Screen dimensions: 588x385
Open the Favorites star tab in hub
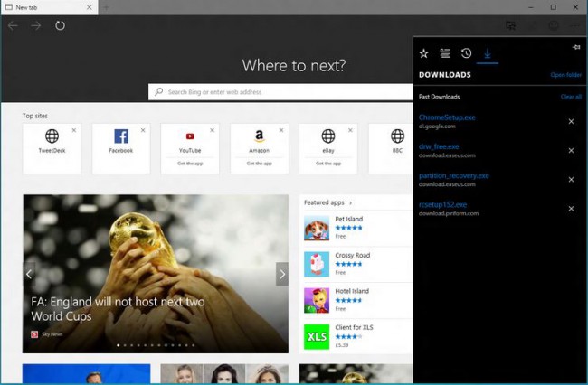click(423, 53)
